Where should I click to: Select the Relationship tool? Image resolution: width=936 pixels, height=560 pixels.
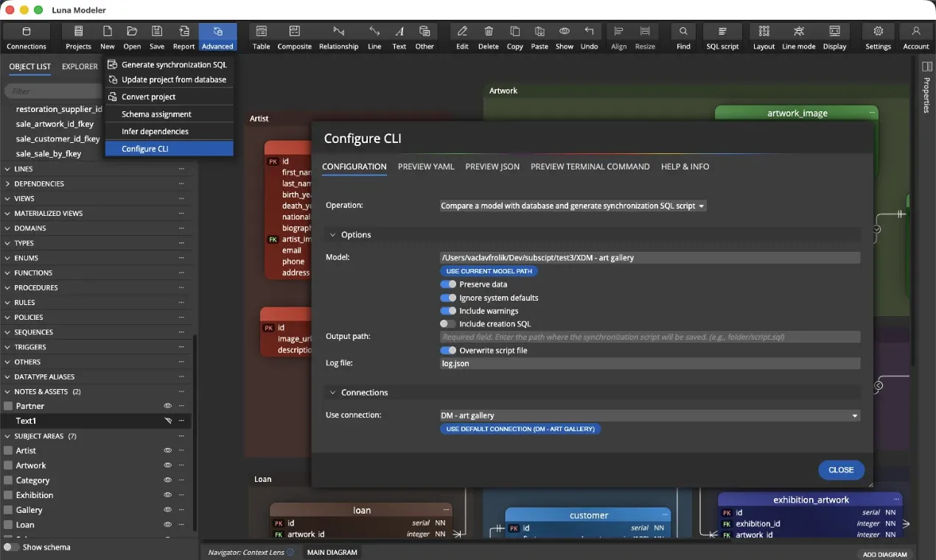pyautogui.click(x=338, y=38)
